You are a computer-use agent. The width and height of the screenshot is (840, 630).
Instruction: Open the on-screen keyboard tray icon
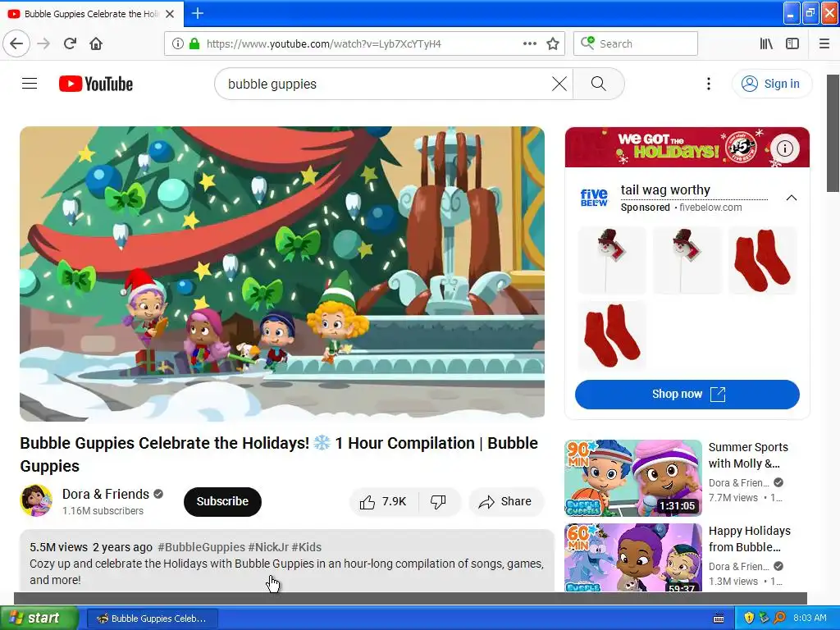tap(719, 619)
